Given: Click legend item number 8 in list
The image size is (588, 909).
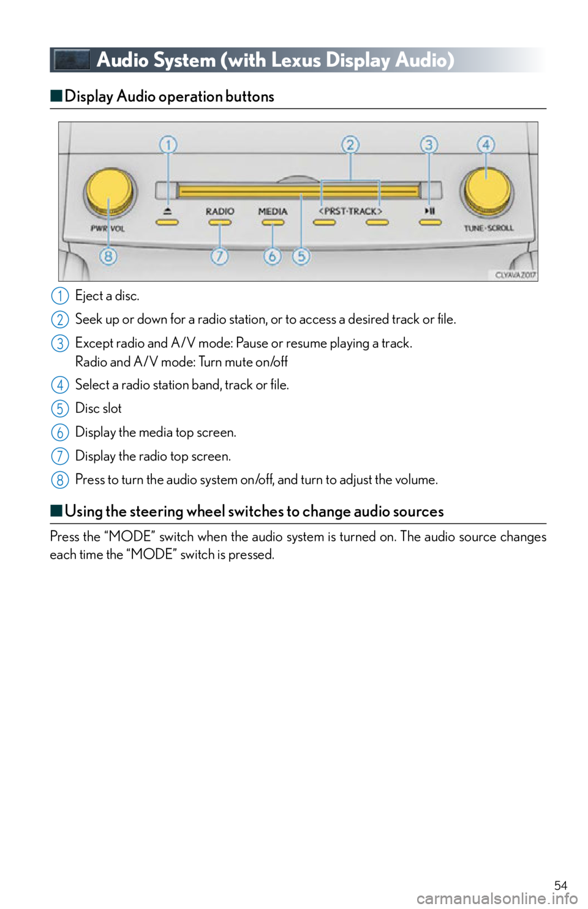Looking at the screenshot, I should [60, 480].
